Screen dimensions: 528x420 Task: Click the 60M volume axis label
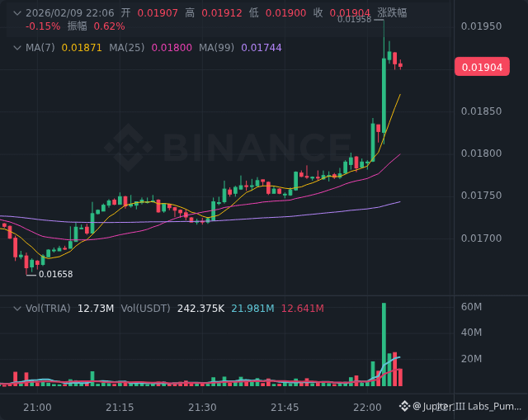point(471,307)
